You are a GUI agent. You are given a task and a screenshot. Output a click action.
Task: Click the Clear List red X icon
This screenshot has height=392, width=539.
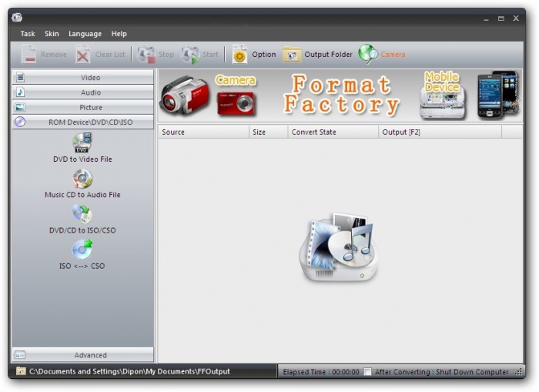point(82,55)
